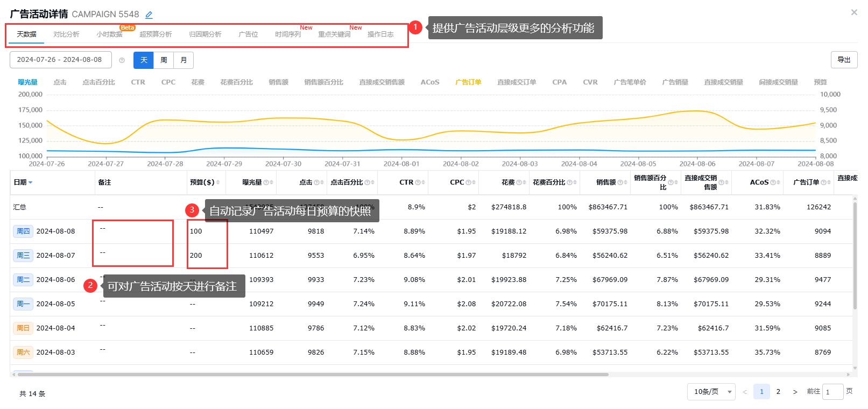Select the 周 granularity button

(164, 60)
